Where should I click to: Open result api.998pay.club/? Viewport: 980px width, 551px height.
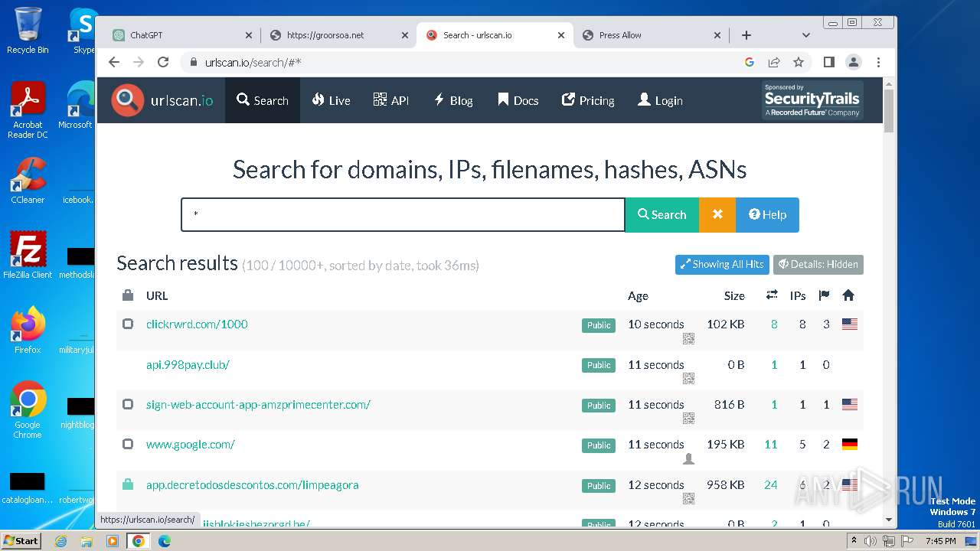188,365
